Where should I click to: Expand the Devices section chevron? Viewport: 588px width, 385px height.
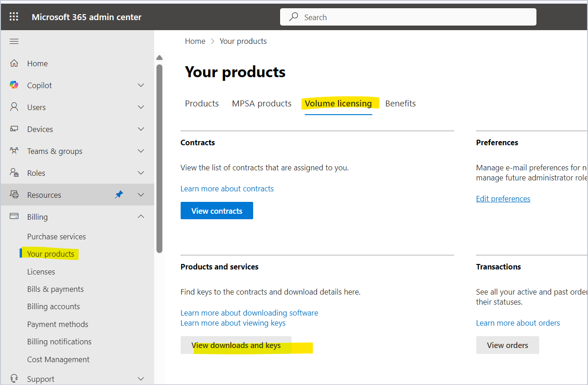[x=141, y=129]
